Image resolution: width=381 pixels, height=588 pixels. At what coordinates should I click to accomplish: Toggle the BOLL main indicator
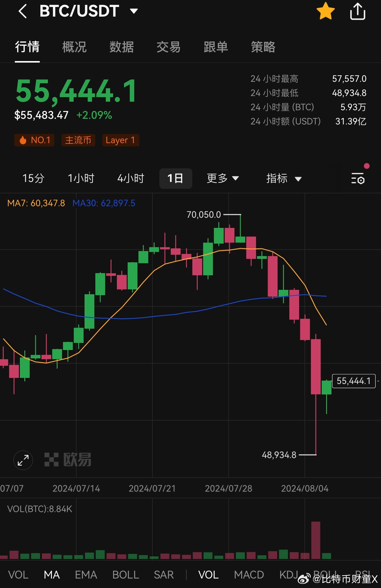(126, 575)
